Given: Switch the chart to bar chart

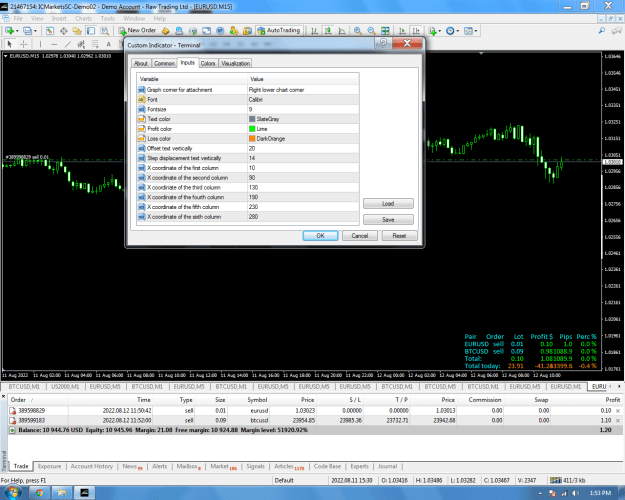Looking at the screenshot, I should click(x=314, y=31).
